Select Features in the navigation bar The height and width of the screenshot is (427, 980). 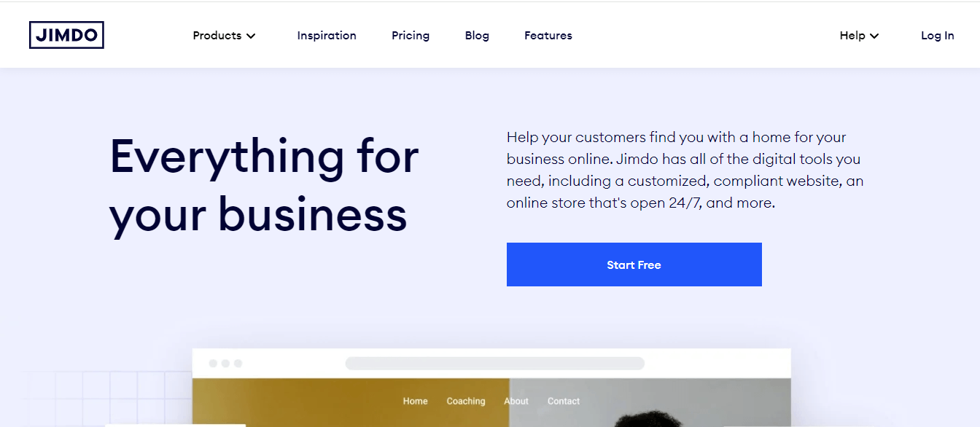pos(548,35)
